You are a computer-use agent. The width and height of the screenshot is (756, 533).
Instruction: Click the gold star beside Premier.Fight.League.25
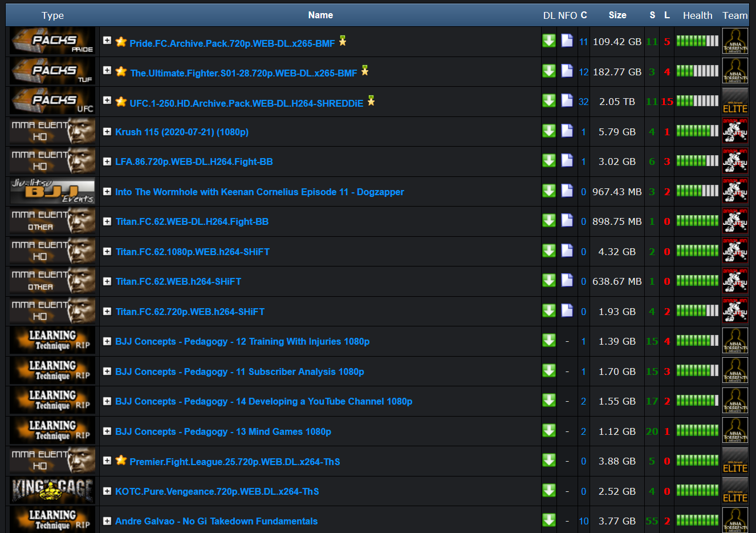121,460
